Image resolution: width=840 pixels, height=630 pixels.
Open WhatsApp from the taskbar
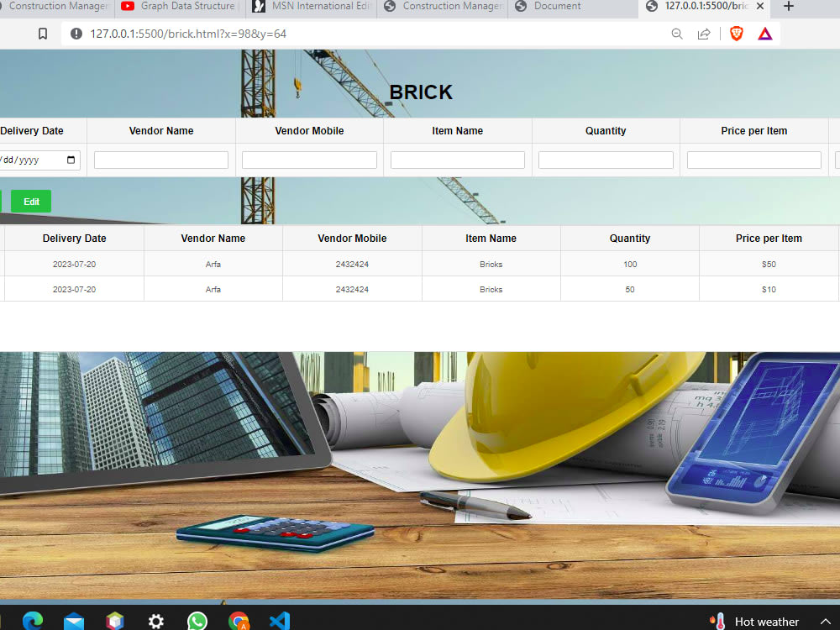point(197,620)
